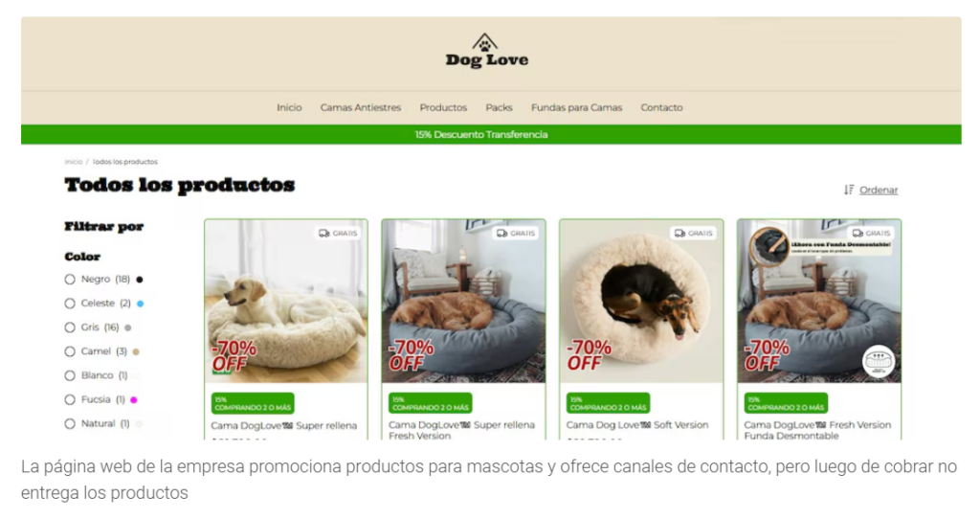Screen dimensions: 980x519
Task: Click the free shipping truck badge on first product
Action: (338, 234)
